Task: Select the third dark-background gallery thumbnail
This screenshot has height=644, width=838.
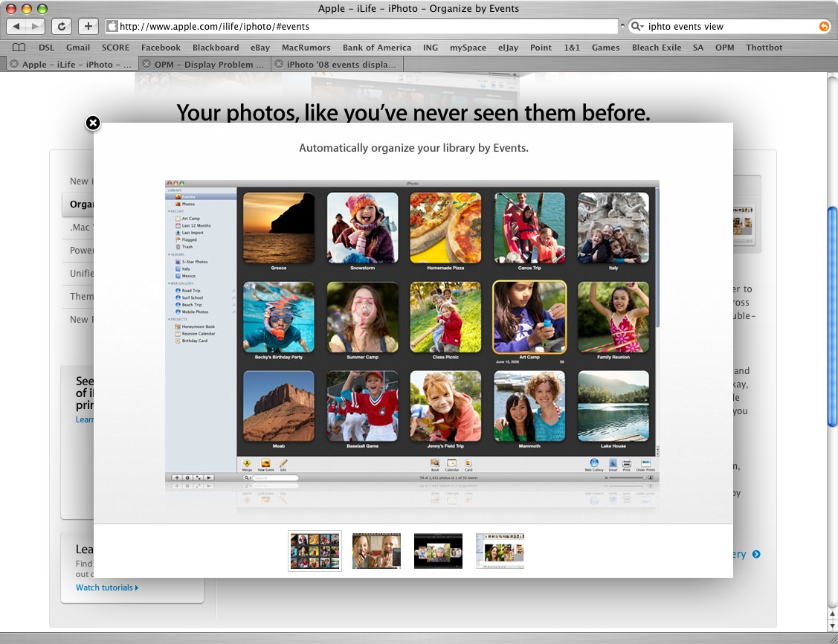Action: coord(438,551)
